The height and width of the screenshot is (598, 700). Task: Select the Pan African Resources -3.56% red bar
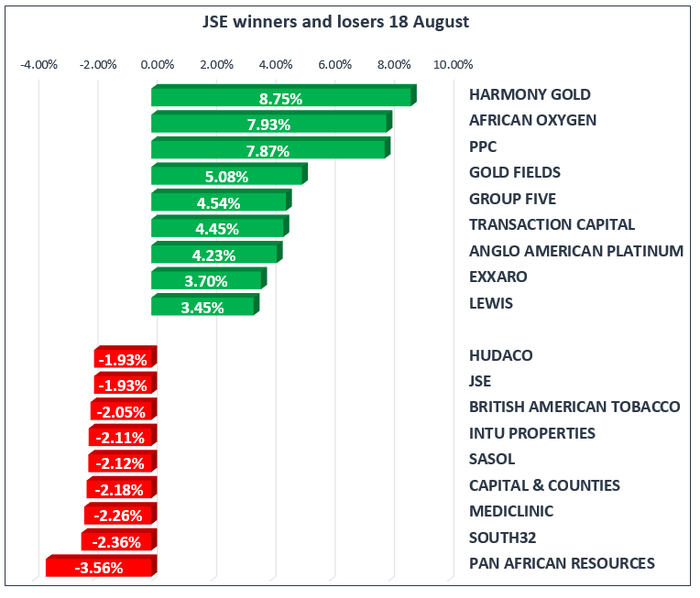[101, 568]
